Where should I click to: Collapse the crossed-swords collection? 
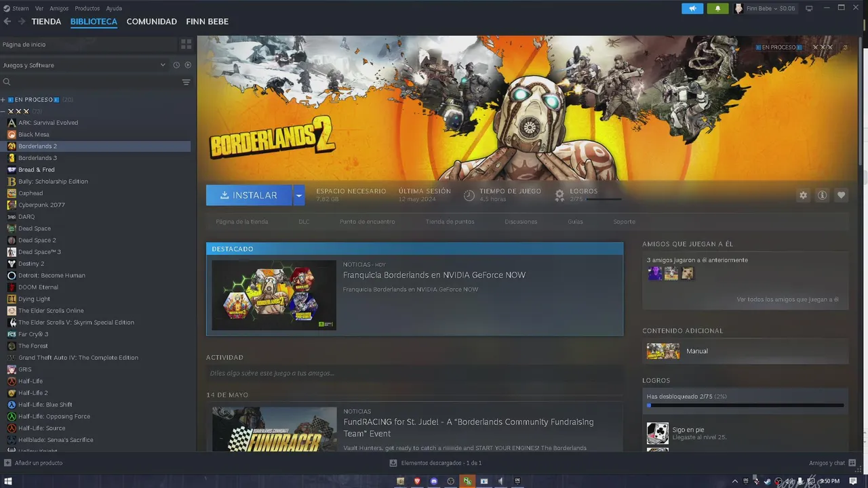[3, 111]
